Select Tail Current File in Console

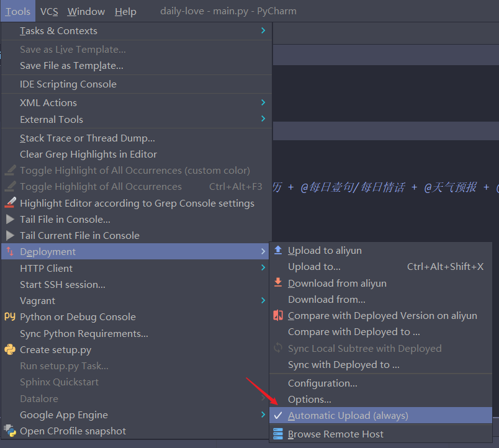click(136, 235)
